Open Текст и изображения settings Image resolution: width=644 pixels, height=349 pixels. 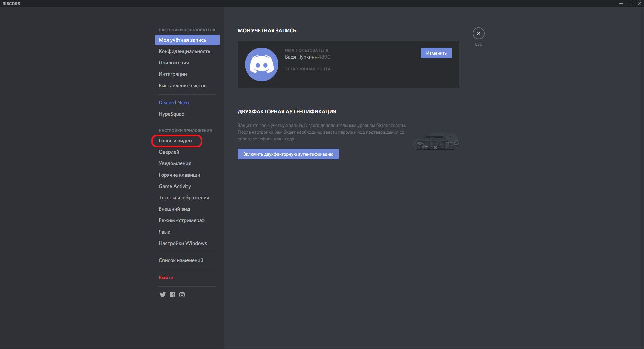click(x=187, y=198)
